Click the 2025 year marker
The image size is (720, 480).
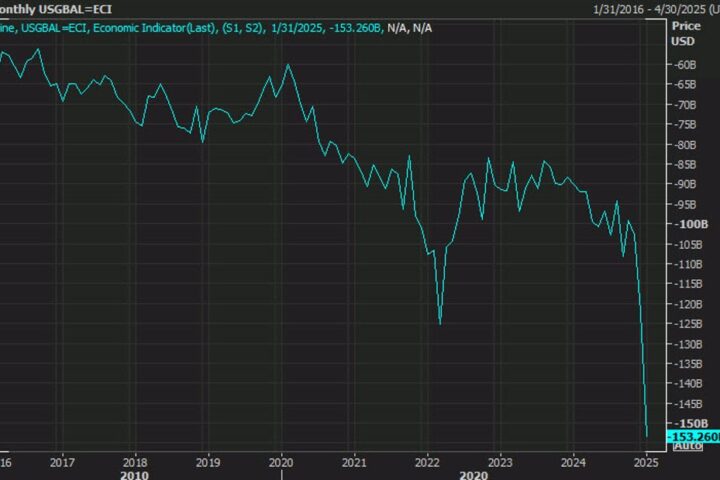click(x=646, y=463)
